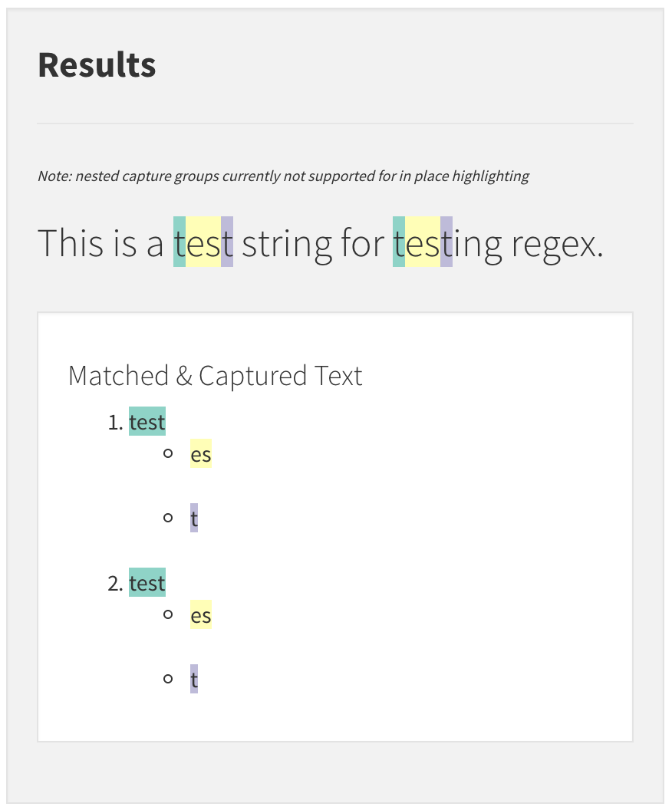Click yellow es inside the word testing
672x810 pixels.
point(423,242)
